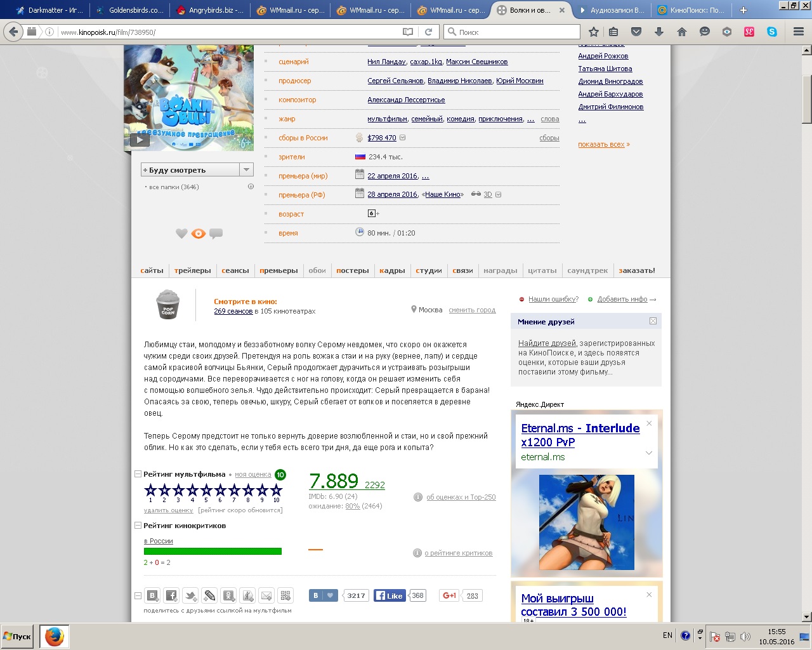Rate the film 1 star
This screenshot has width=812, height=650.
click(150, 490)
